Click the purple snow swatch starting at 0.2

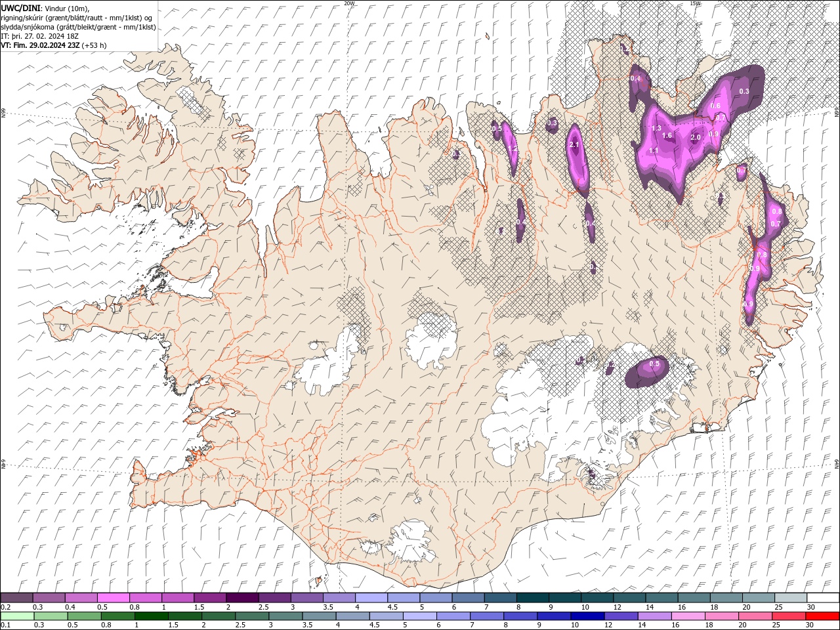[16, 597]
